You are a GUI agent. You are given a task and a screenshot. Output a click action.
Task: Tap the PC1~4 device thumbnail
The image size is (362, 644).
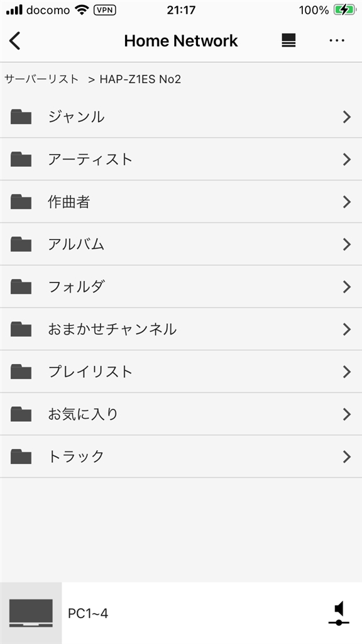(x=31, y=613)
